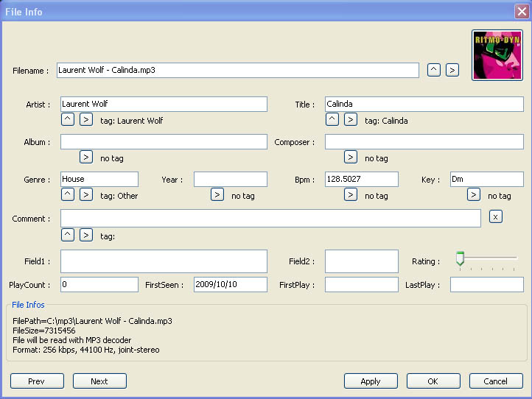The image size is (532, 399).
Task: Click the Field2 input box
Action: [x=362, y=261]
